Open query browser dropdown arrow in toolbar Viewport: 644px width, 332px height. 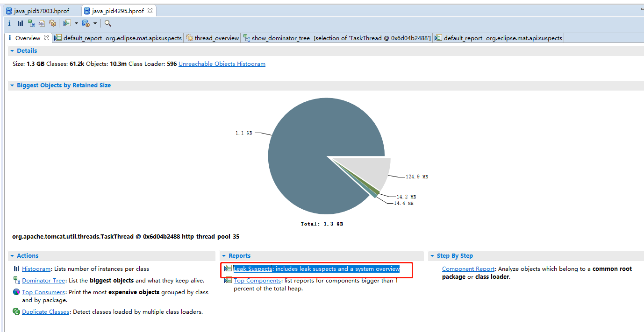tap(95, 23)
